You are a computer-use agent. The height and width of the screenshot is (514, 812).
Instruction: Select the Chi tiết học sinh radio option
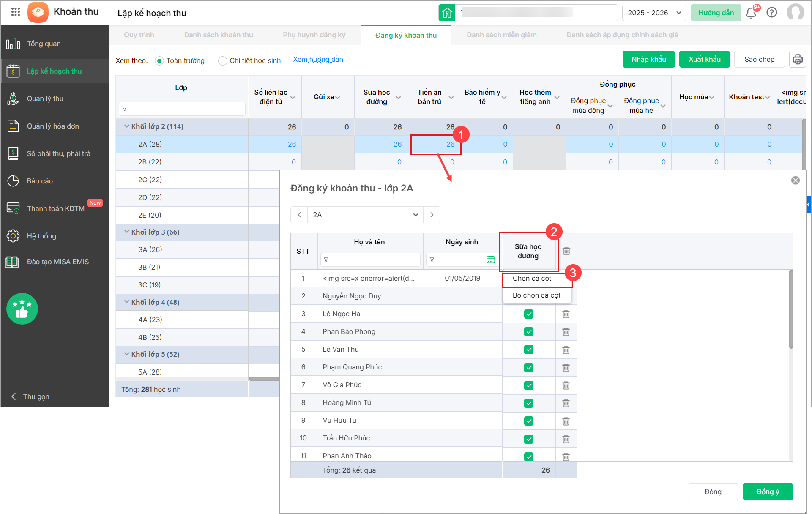tap(223, 60)
